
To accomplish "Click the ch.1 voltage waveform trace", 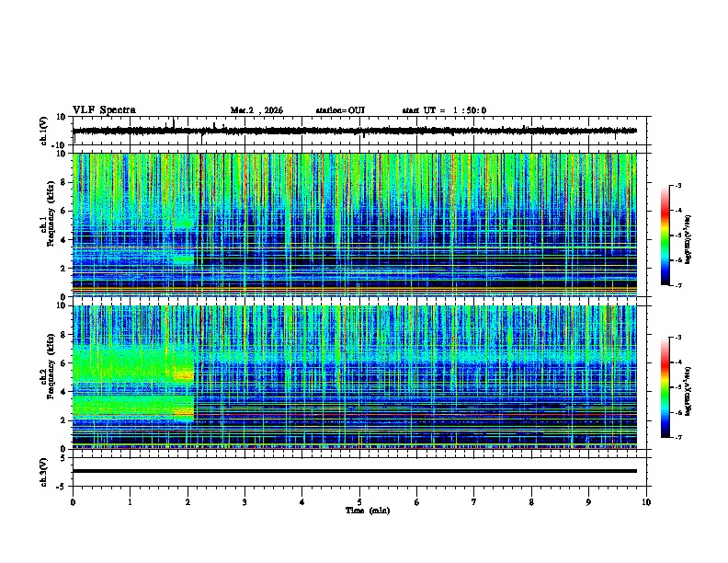I will 355,131.
